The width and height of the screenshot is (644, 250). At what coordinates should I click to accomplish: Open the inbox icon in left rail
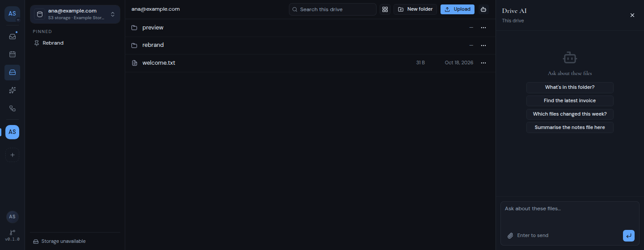coord(12,36)
